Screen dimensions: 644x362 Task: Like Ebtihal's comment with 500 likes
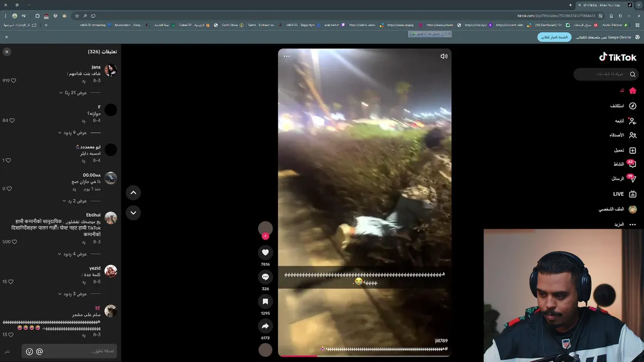pos(14,242)
